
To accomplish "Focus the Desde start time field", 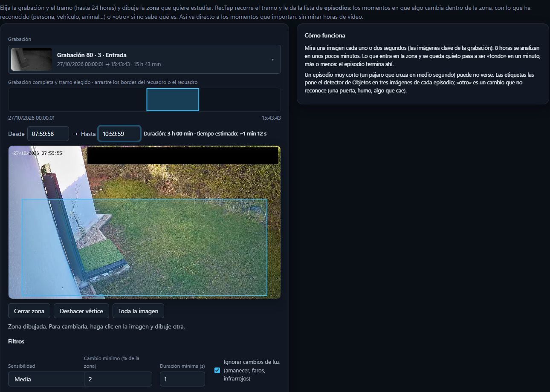I will [48, 134].
